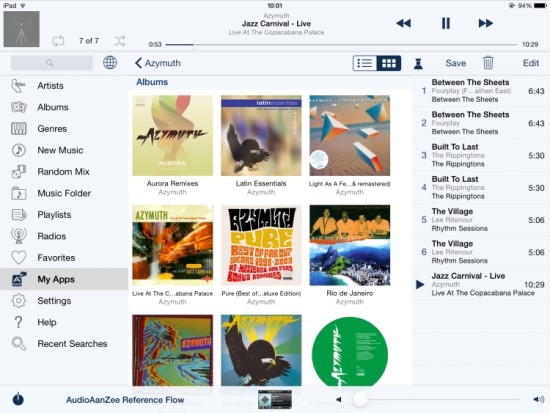Edit the play queue
The height and width of the screenshot is (413, 550).
coord(531,63)
